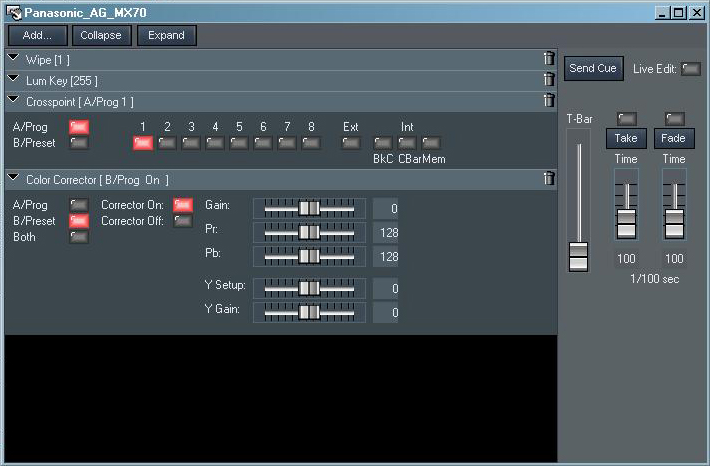Click the Add... button
The width and height of the screenshot is (710, 466).
pos(38,35)
